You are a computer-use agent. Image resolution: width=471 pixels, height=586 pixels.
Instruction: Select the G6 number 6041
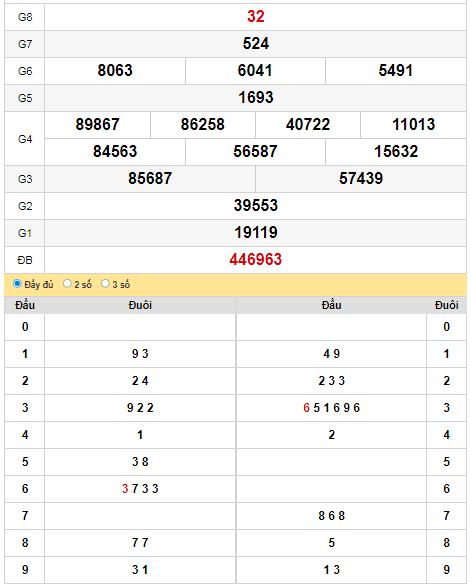(255, 71)
